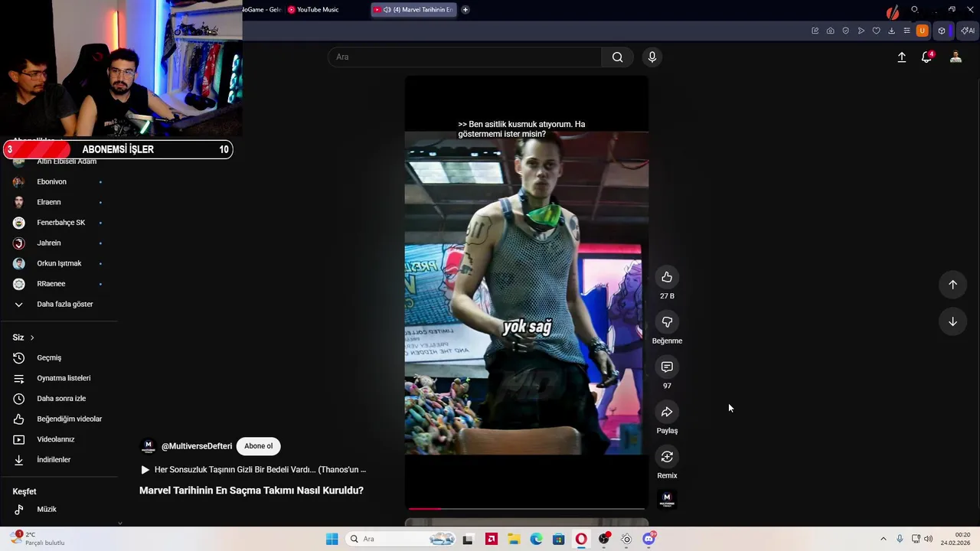
Task: Open Geçmiş history page
Action: pos(49,357)
